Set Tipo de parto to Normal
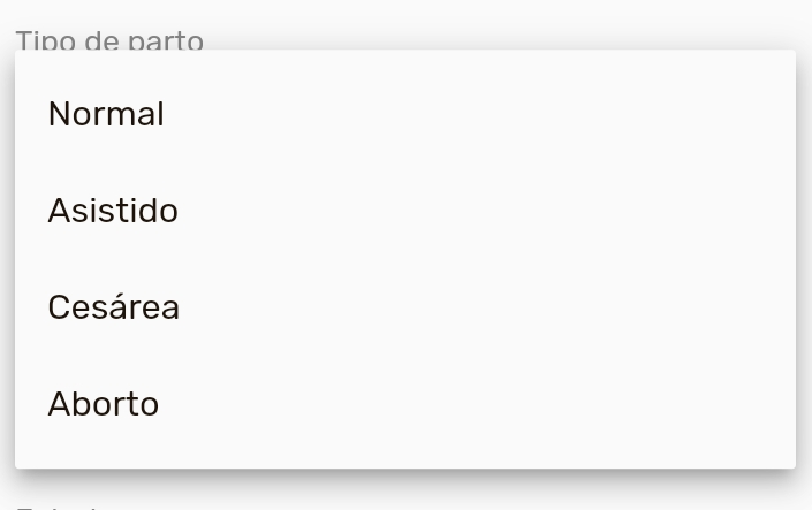Screen dimensions: 812x510 tap(107, 113)
